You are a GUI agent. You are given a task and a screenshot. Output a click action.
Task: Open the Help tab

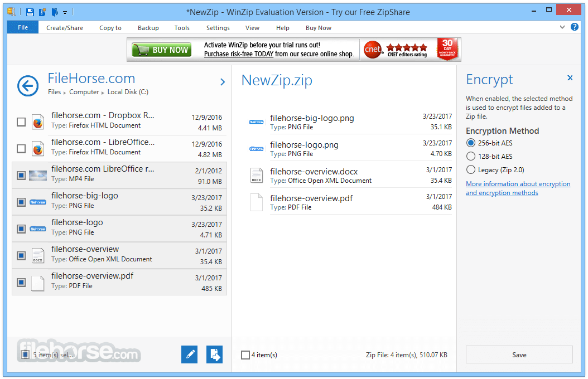(x=283, y=28)
